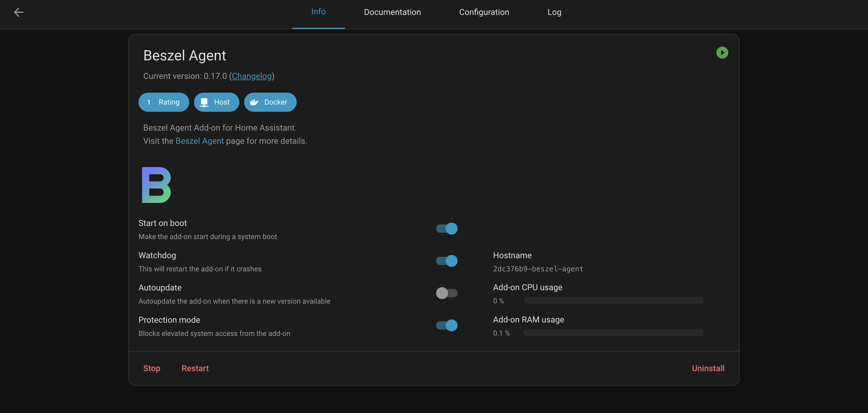Click the Current version 0.17.0 text
This screenshot has height=413, width=868.
[x=185, y=76]
